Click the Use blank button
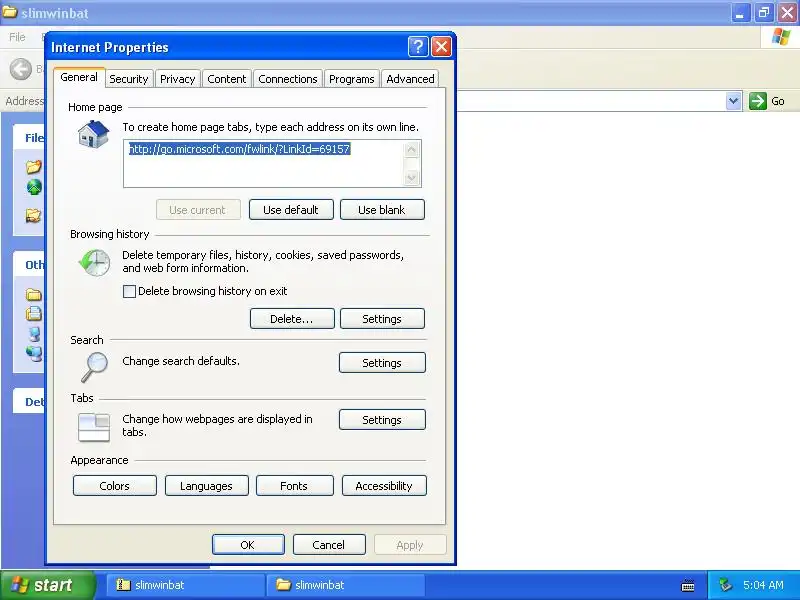This screenshot has height=600, width=800. 382,210
